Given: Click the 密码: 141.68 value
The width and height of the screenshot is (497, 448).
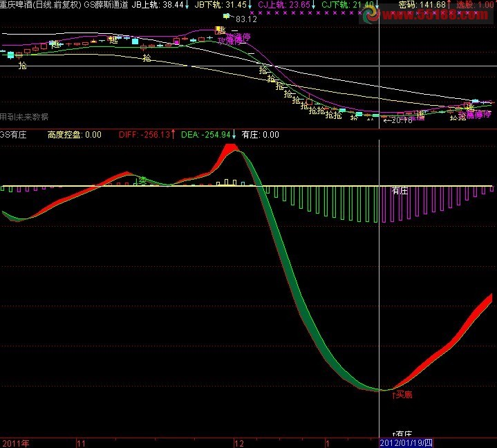Looking at the screenshot, I should click(422, 5).
